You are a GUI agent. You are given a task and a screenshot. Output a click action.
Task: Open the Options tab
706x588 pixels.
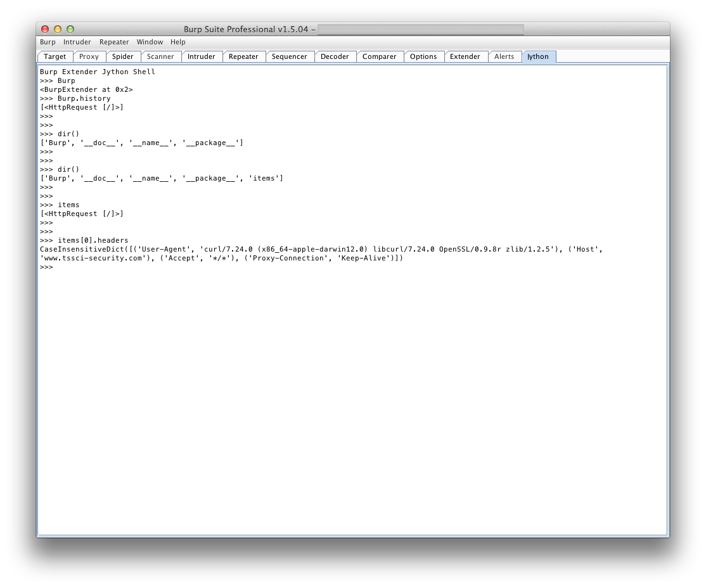[424, 56]
